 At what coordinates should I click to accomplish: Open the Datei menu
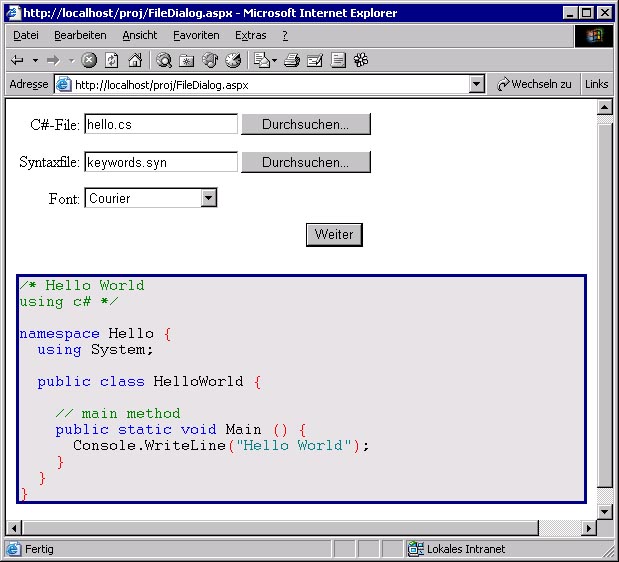(26, 36)
